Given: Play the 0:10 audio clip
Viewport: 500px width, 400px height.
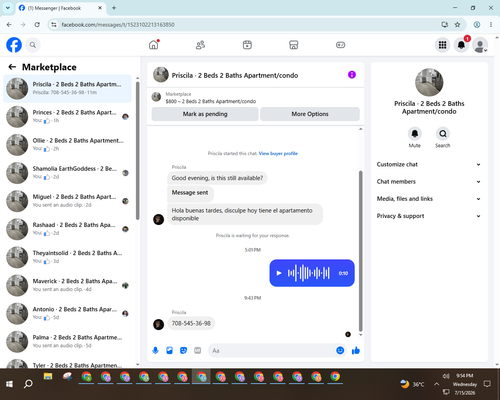Looking at the screenshot, I should (x=279, y=273).
